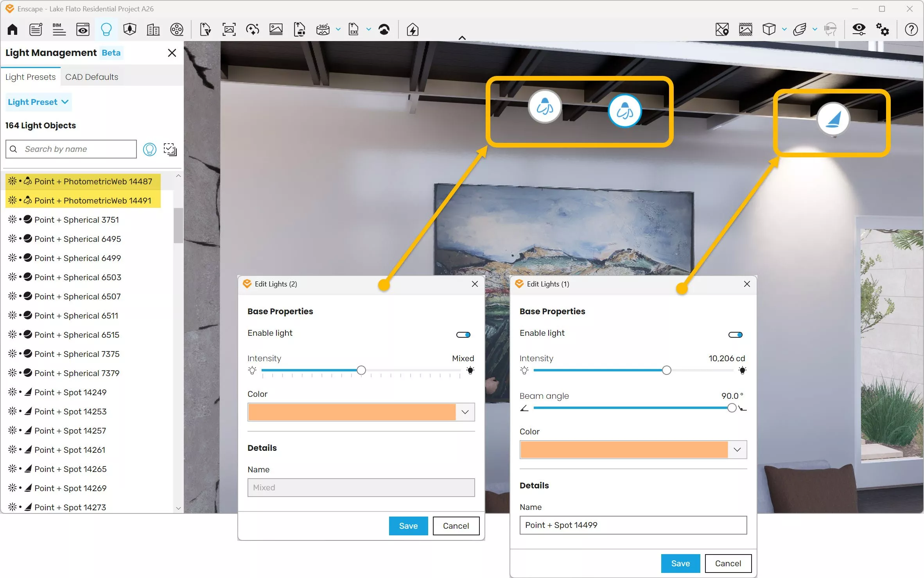Expand the EXE export dropdown arrow
924x578 pixels.
coord(368,29)
